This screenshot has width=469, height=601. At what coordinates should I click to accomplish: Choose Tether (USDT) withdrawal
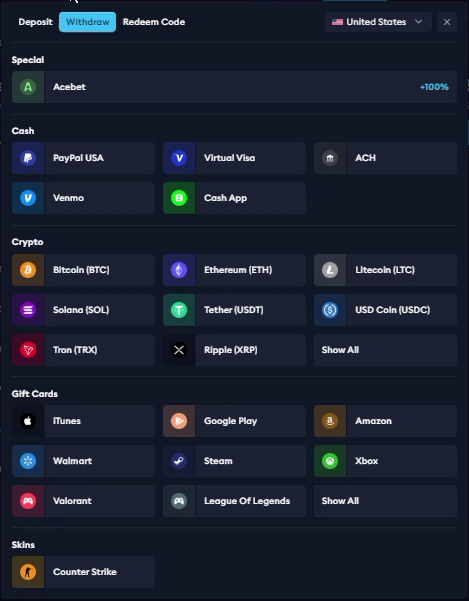tap(234, 310)
